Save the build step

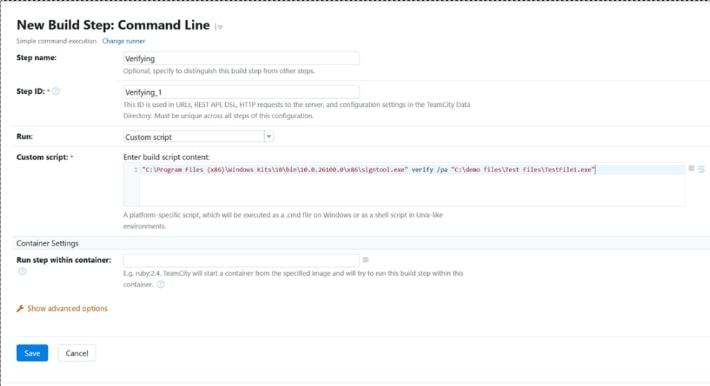tap(32, 353)
